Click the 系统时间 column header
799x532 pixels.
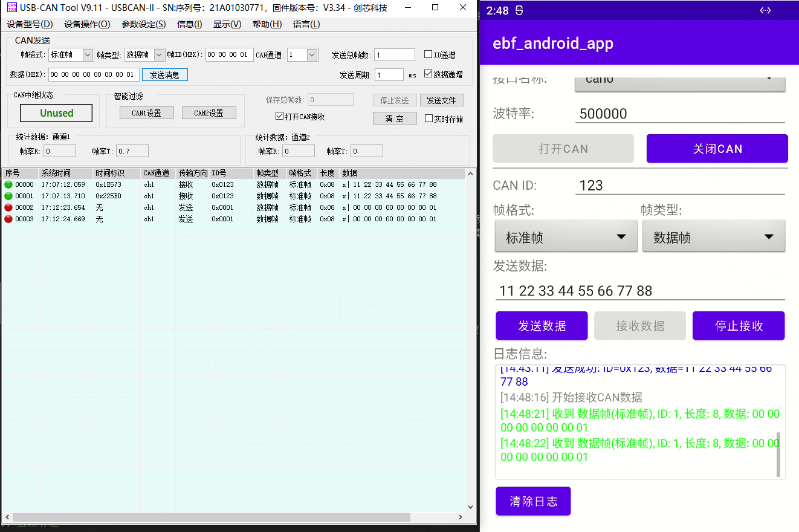point(65,174)
